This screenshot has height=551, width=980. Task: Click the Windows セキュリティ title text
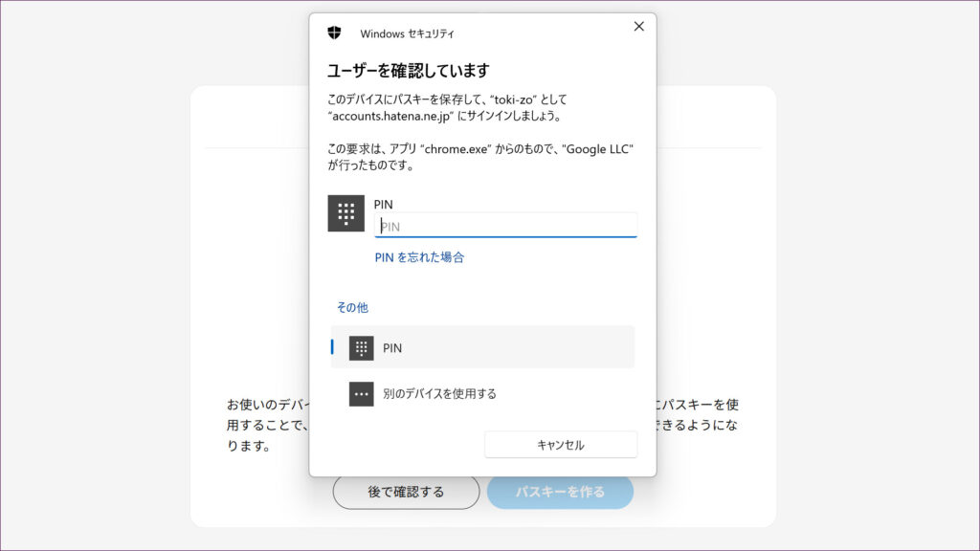pyautogui.click(x=407, y=33)
